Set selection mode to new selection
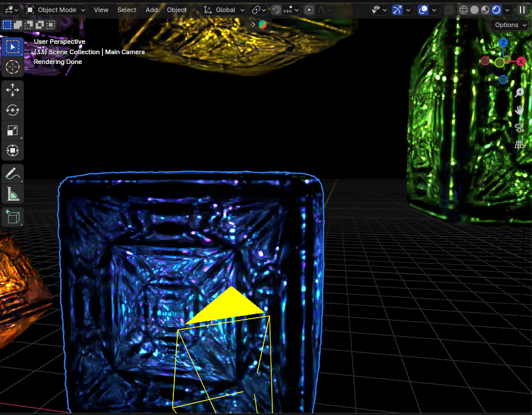The width and height of the screenshot is (532, 415). (7, 25)
